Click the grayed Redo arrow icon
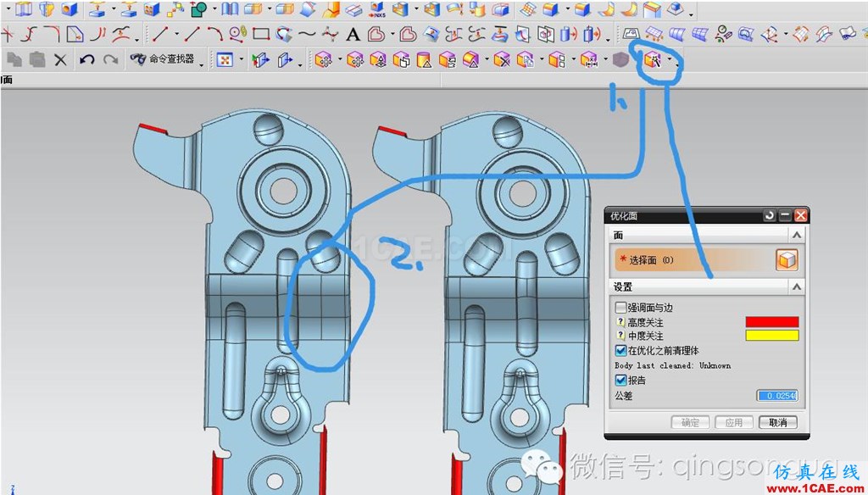 tap(111, 59)
